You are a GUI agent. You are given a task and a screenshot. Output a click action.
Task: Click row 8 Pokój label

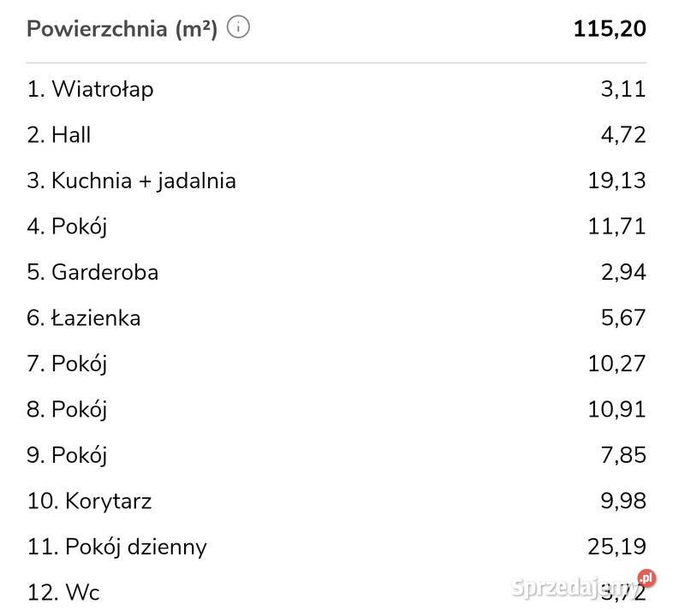[67, 410]
